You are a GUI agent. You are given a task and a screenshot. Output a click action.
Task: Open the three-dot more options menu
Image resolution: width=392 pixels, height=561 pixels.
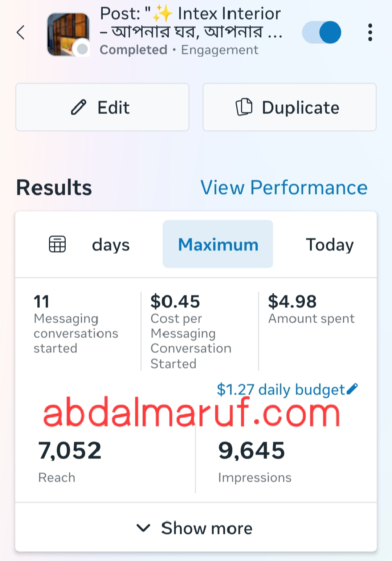coord(370,33)
